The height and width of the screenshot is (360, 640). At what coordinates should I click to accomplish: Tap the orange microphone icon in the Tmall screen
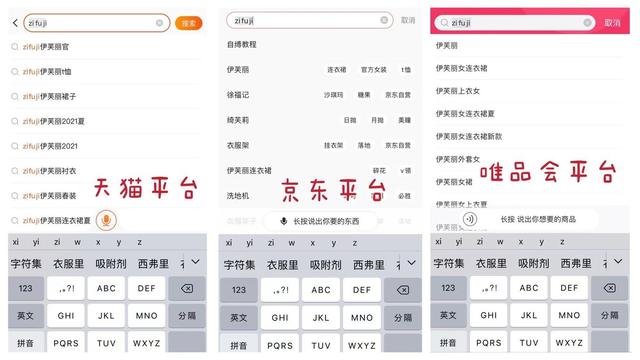point(106,220)
